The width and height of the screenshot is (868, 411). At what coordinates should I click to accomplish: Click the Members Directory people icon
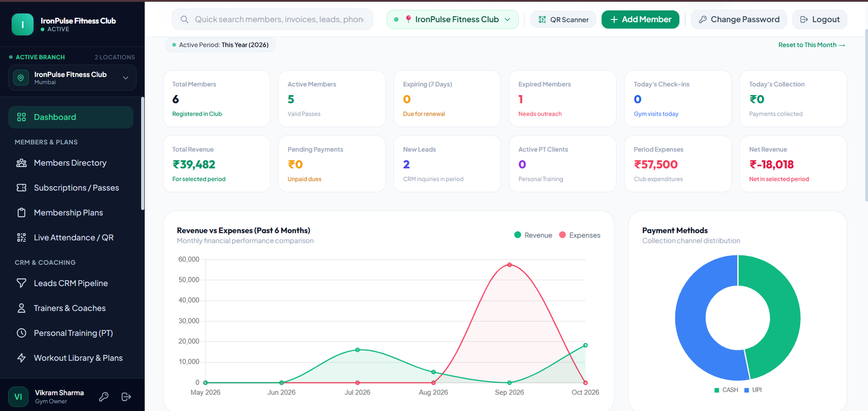[x=22, y=163]
